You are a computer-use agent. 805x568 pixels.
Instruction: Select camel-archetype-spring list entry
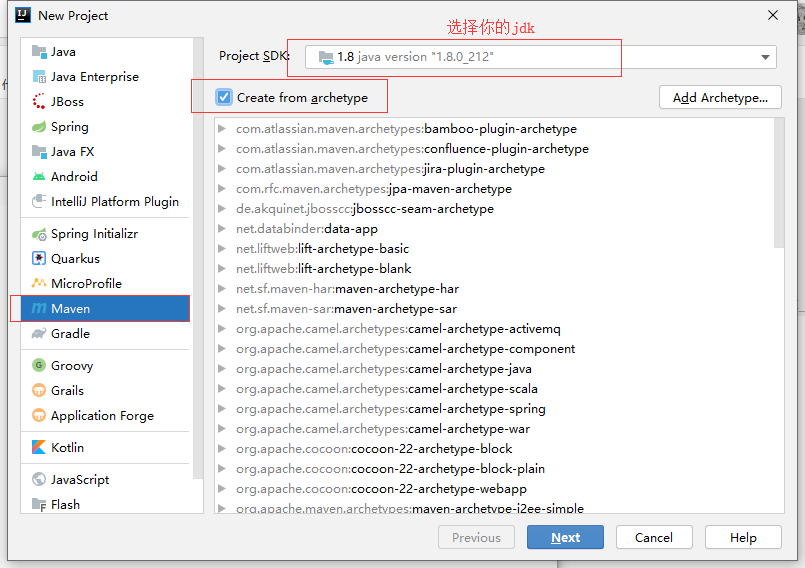click(391, 409)
